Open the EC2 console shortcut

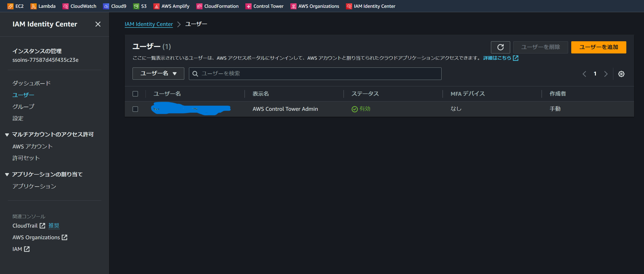(x=16, y=6)
